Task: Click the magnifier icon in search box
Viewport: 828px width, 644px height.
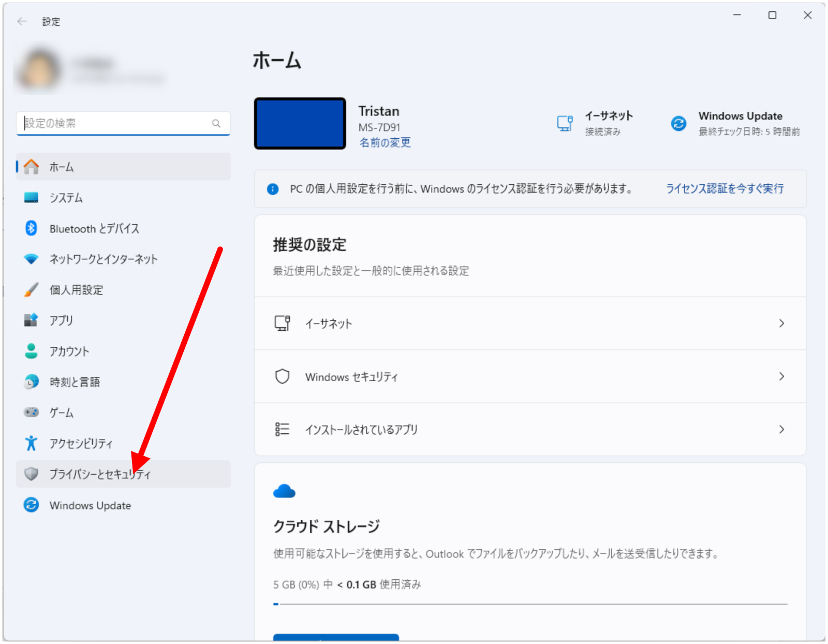Action: pyautogui.click(x=216, y=123)
